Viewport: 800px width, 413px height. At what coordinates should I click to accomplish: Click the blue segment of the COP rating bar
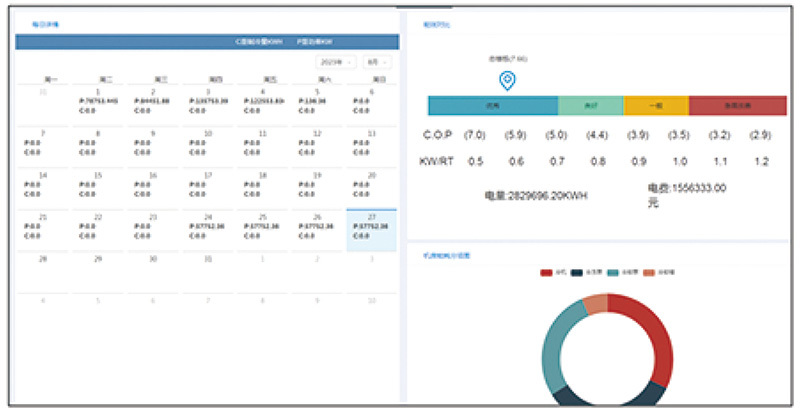coord(493,106)
